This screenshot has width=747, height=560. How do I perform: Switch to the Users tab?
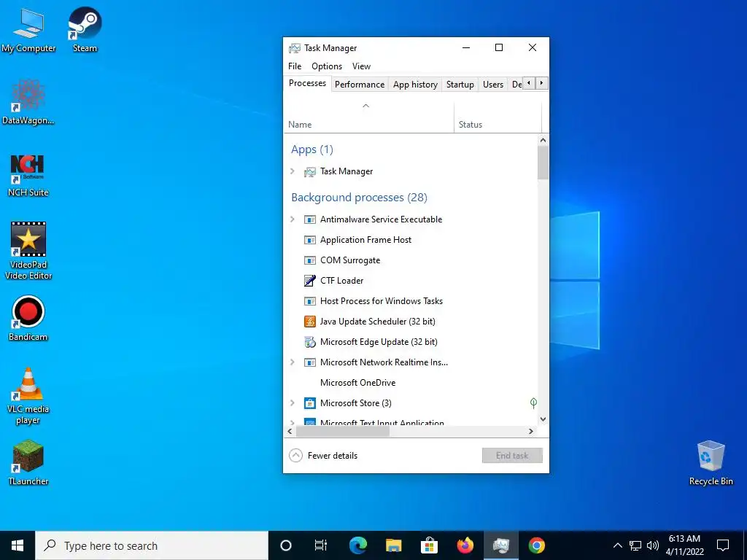493,85
